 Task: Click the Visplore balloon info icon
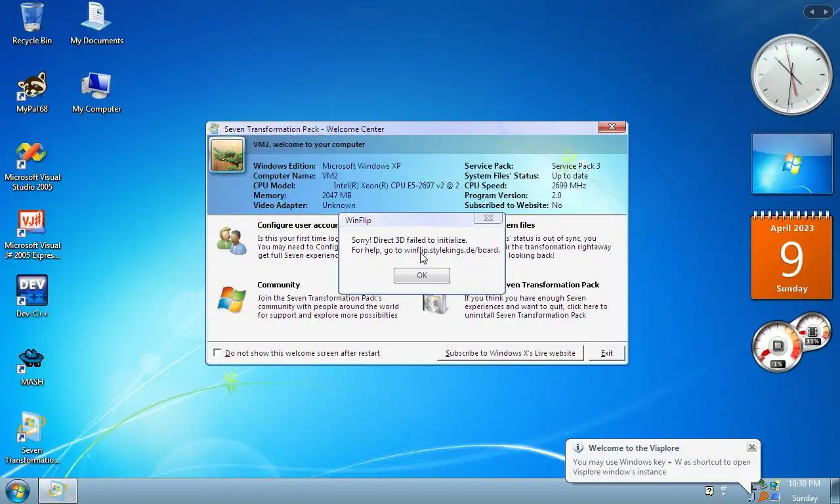(x=578, y=448)
